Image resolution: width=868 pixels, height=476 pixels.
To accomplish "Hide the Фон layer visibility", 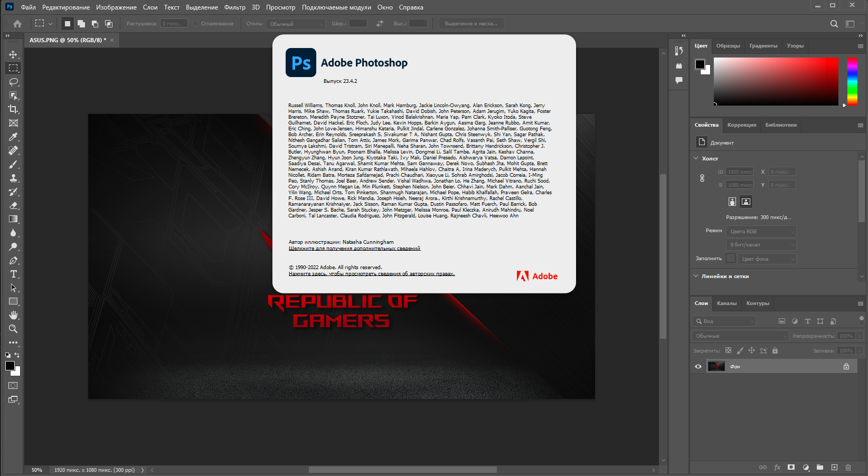I will point(698,366).
